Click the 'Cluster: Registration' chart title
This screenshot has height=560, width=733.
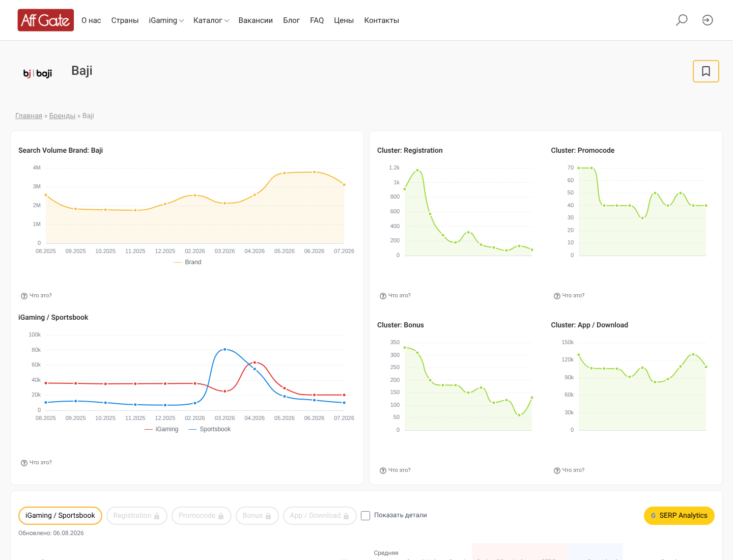[x=410, y=150]
